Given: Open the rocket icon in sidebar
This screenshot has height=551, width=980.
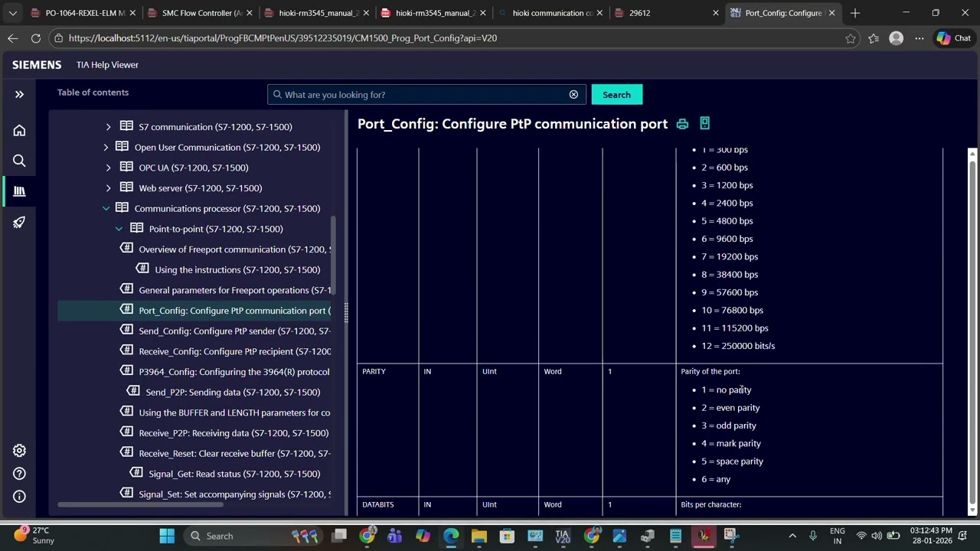Looking at the screenshot, I should 19,222.
